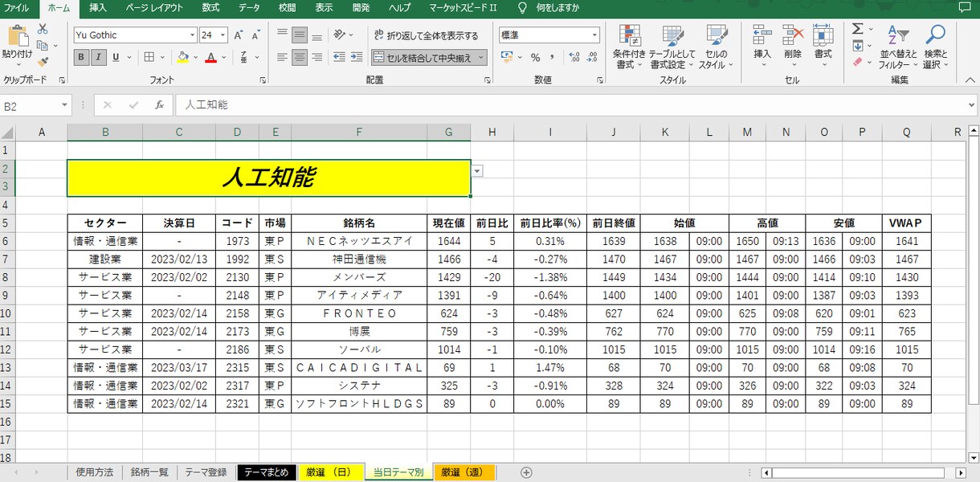Click the decrease indent icon

tap(340, 57)
